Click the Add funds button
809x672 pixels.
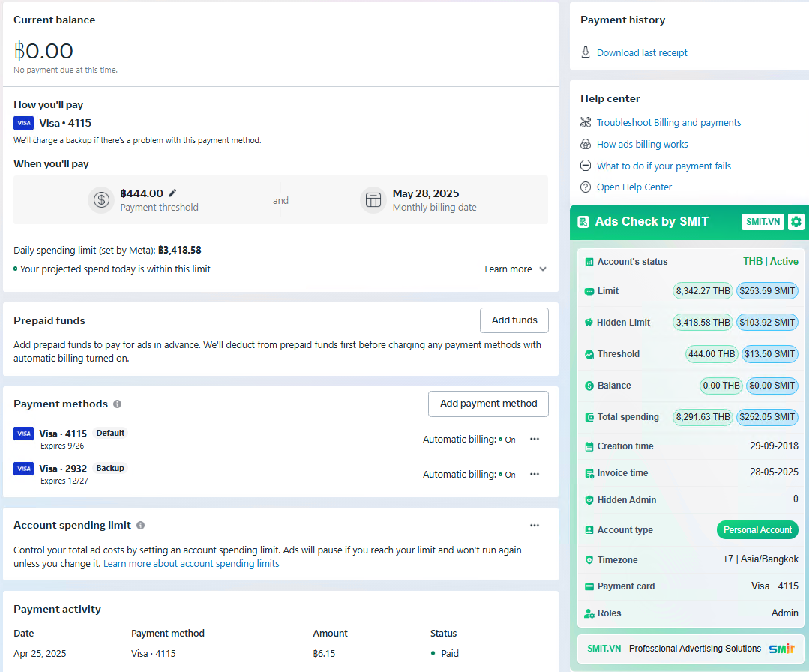tap(514, 320)
